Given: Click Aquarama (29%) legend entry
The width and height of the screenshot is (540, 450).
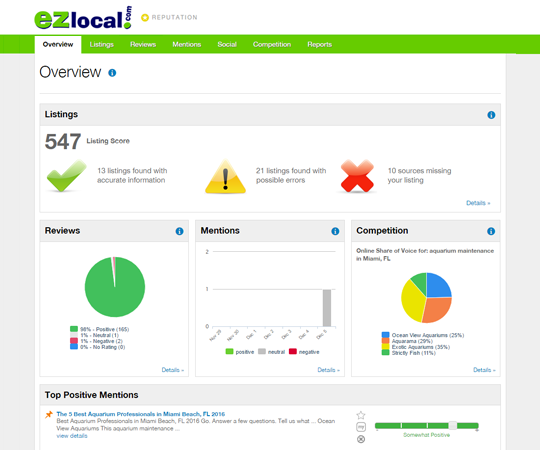Looking at the screenshot, I should coord(407,341).
